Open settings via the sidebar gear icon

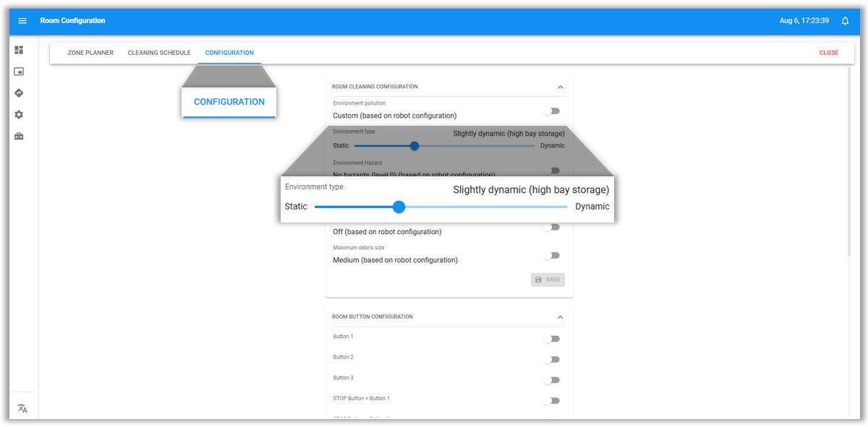pos(19,115)
